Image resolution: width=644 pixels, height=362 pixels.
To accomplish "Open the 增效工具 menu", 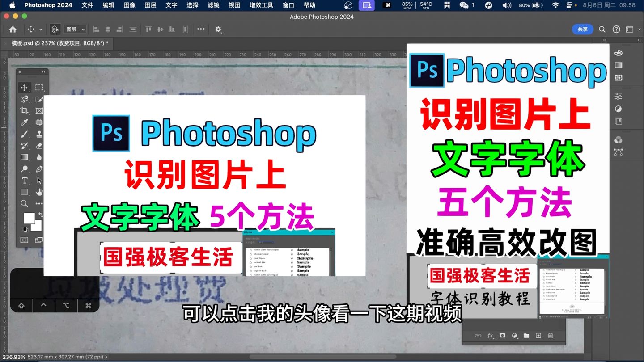I will pos(261,5).
